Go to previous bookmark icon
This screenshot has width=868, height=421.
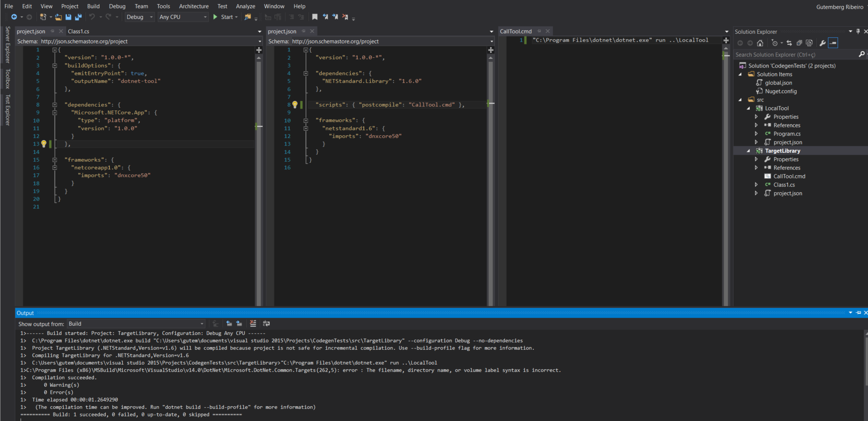pos(325,17)
